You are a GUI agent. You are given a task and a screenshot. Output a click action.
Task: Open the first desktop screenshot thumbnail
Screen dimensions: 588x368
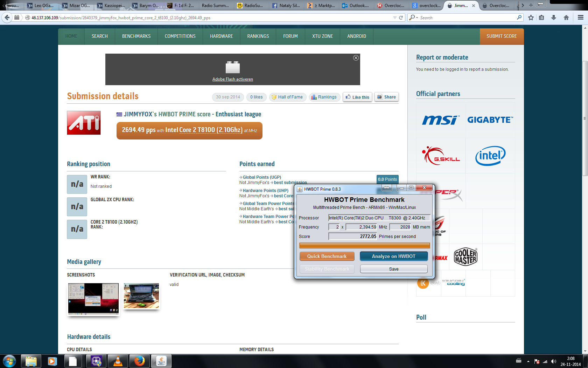pos(93,299)
